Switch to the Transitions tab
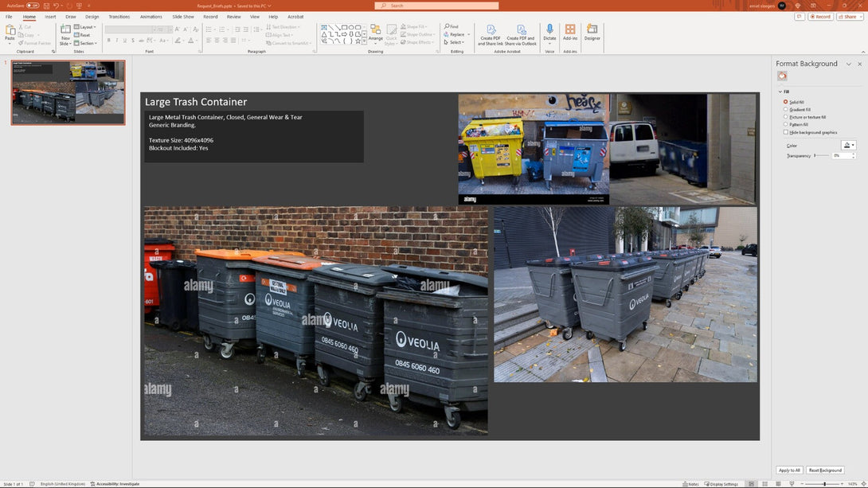Image resolution: width=868 pixels, height=488 pixels. (x=119, y=17)
